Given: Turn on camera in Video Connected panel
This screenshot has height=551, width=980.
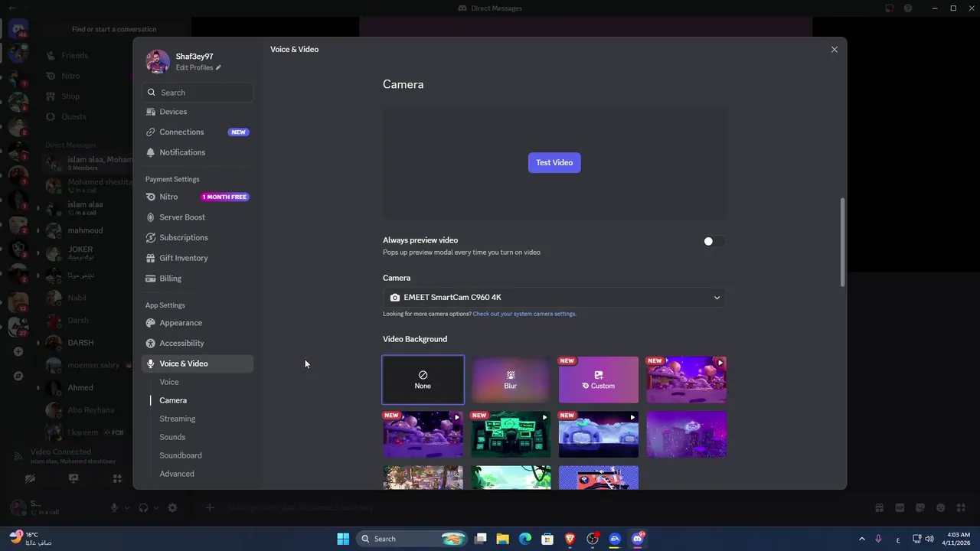Looking at the screenshot, I should 30,478.
